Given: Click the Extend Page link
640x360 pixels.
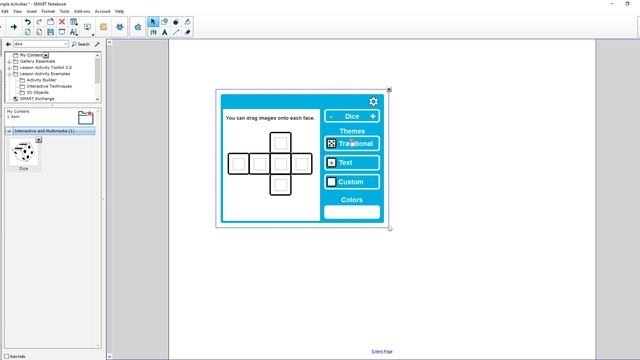Looking at the screenshot, I should 382,351.
